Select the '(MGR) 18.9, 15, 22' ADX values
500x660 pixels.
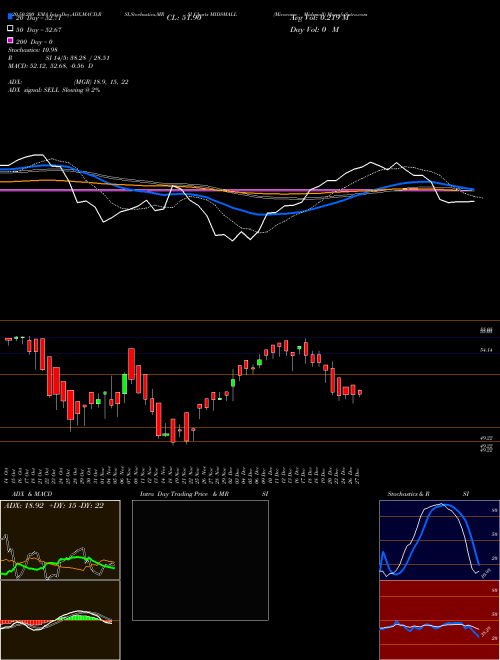point(101,82)
